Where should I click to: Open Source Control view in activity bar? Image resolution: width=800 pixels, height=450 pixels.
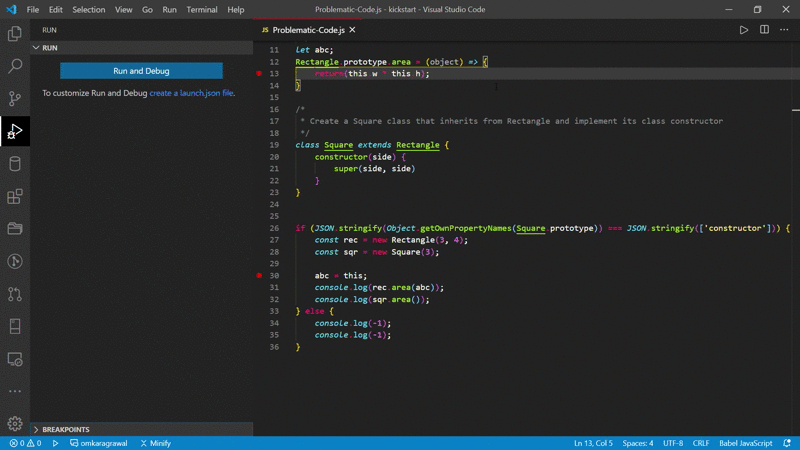pyautogui.click(x=15, y=98)
